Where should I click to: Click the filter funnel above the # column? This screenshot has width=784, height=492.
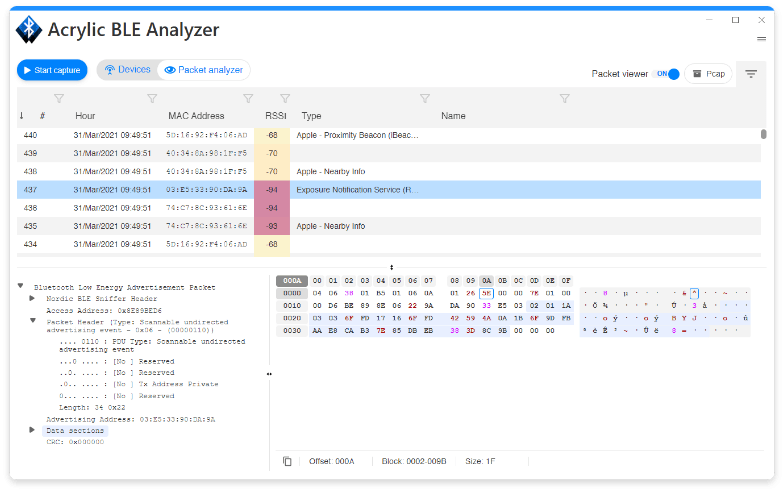click(59, 98)
